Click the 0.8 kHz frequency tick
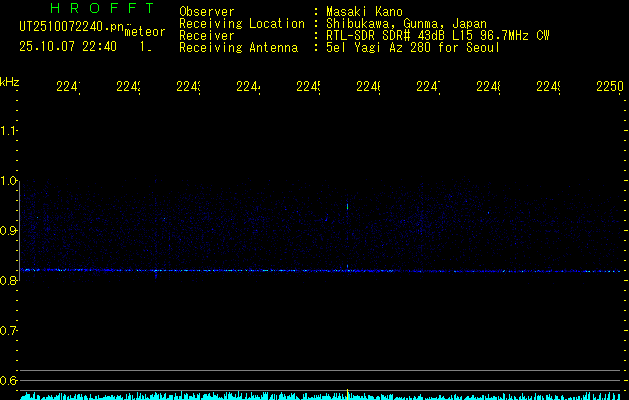Screen dimensions: 629x400 10,281
